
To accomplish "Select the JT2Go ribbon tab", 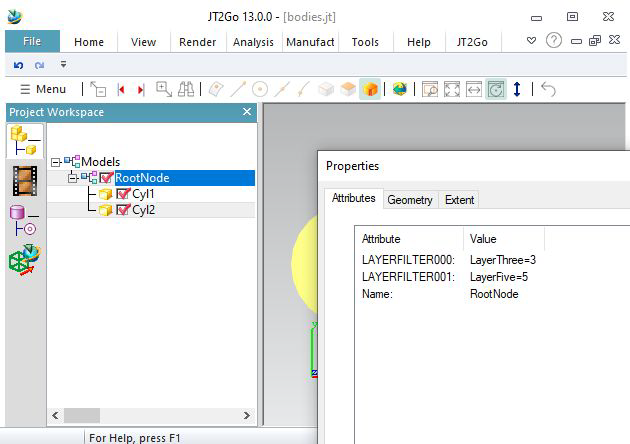I will [x=472, y=42].
